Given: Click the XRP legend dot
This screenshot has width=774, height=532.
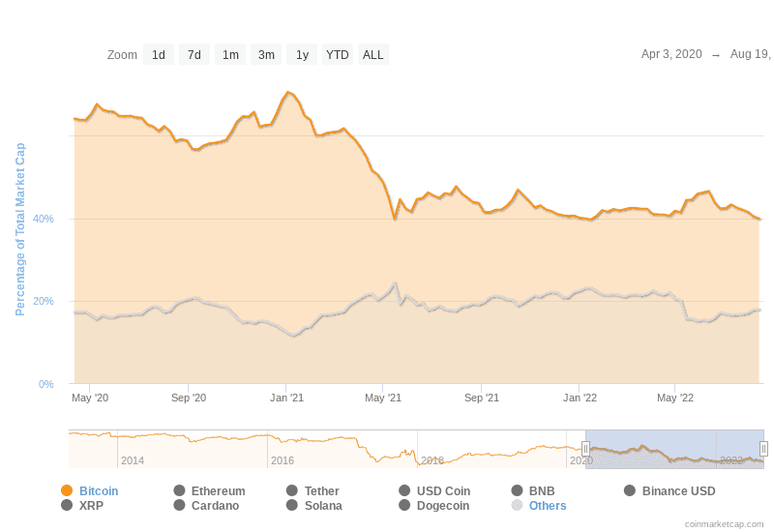Looking at the screenshot, I should 67,505.
